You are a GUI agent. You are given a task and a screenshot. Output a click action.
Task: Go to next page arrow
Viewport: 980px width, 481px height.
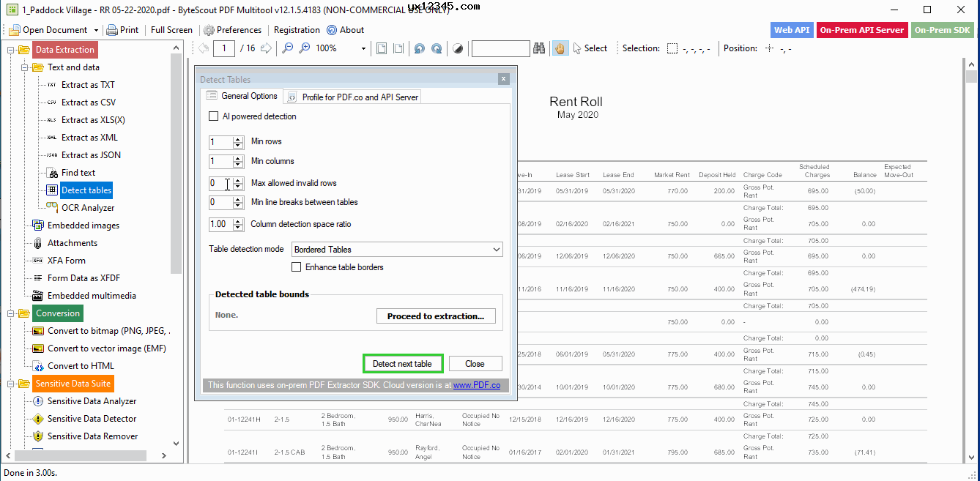[265, 48]
